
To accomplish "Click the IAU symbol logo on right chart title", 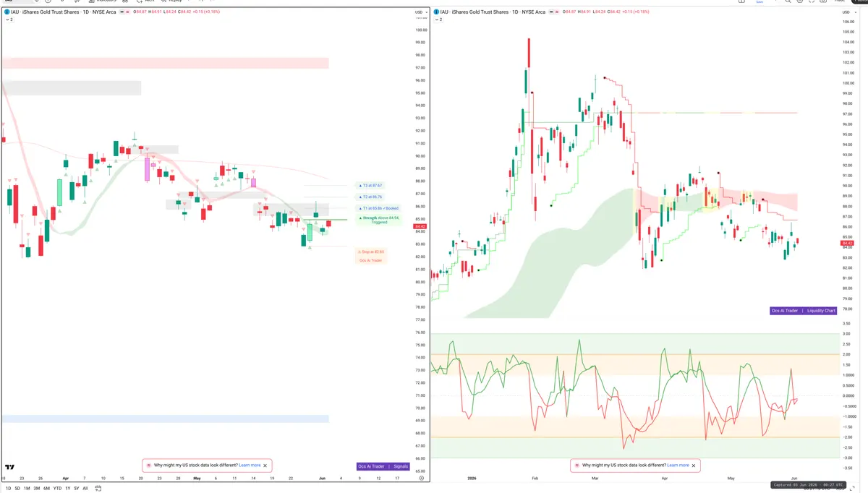I will click(435, 12).
